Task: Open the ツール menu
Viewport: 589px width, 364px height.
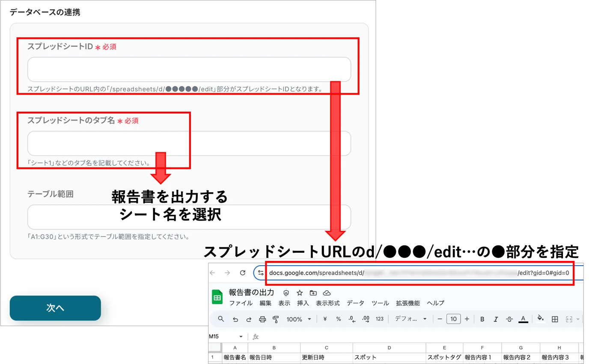Action: [x=380, y=303]
